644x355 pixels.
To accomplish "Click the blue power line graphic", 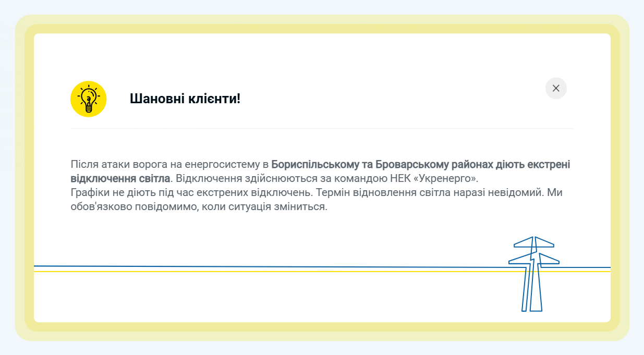I will [261, 266].
